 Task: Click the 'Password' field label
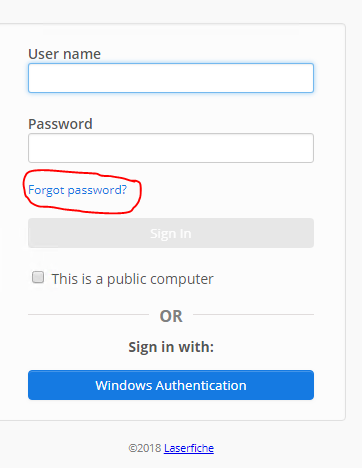(x=60, y=124)
